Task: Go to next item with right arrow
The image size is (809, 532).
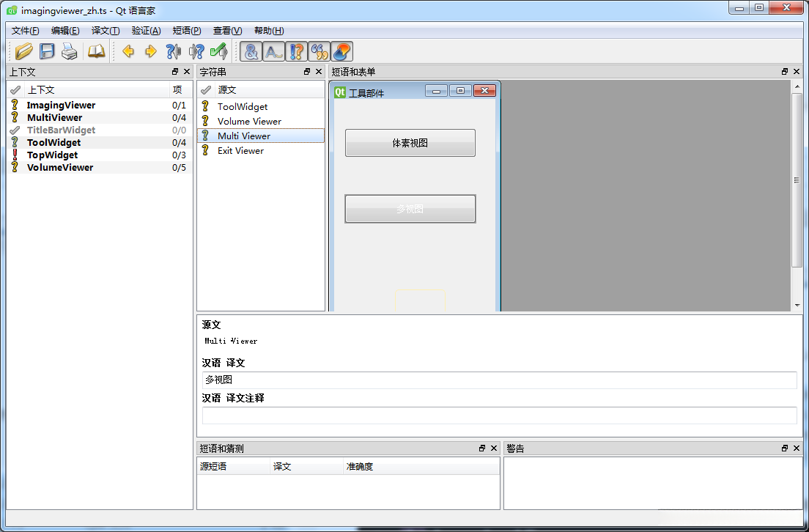Action: pyautogui.click(x=151, y=51)
